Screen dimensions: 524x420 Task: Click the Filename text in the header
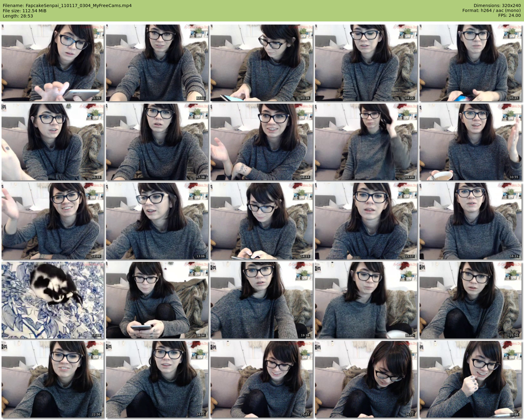[67, 6]
